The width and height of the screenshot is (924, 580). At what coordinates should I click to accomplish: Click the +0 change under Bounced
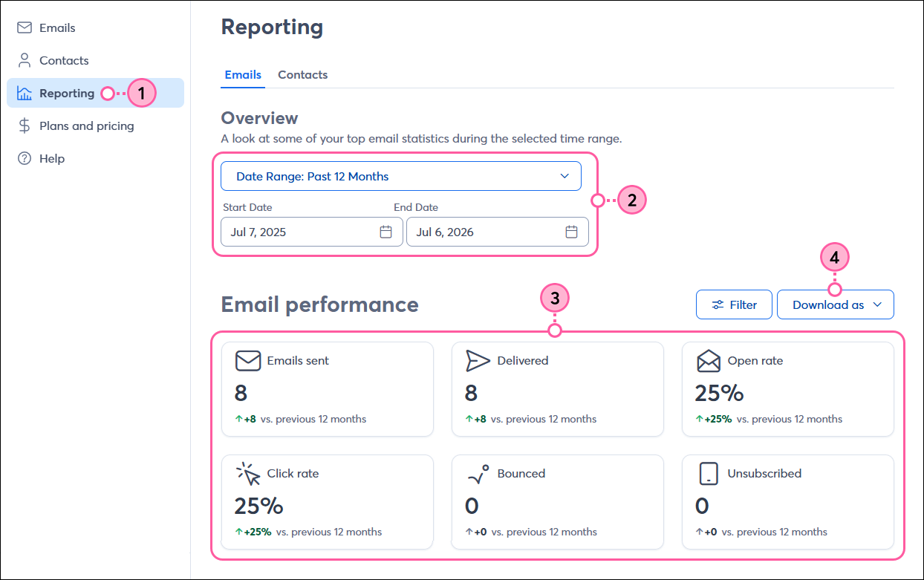(476, 532)
